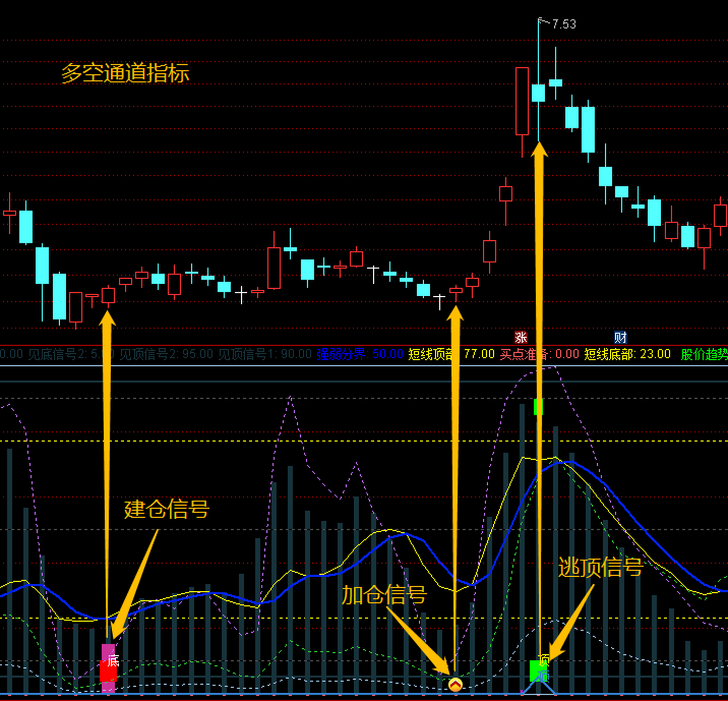Click the blue 财 financial marker

pos(620,337)
